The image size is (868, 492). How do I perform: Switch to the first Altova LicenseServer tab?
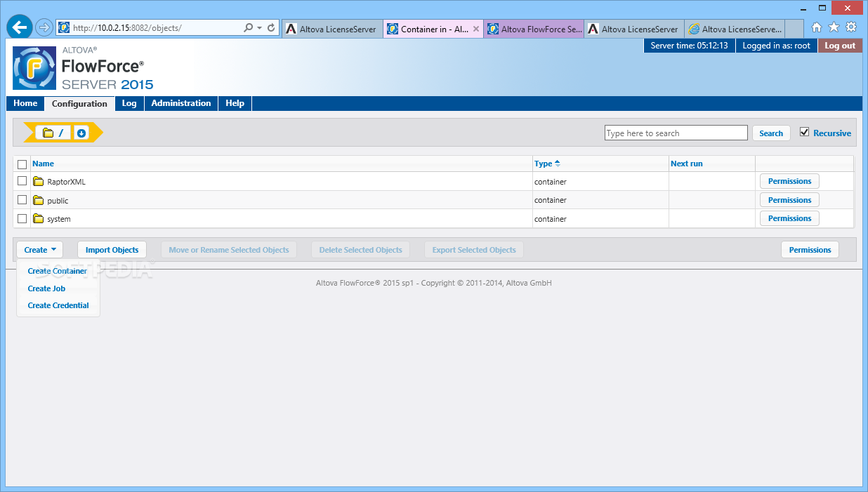tap(333, 29)
